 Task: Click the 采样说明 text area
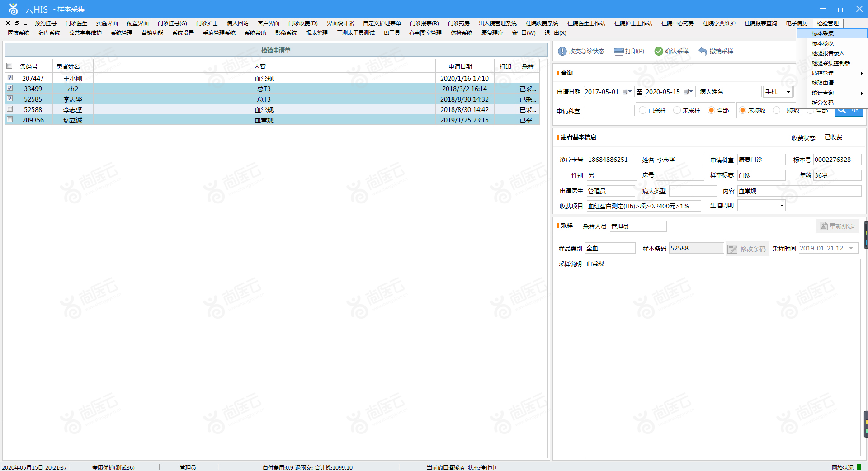tap(723, 357)
